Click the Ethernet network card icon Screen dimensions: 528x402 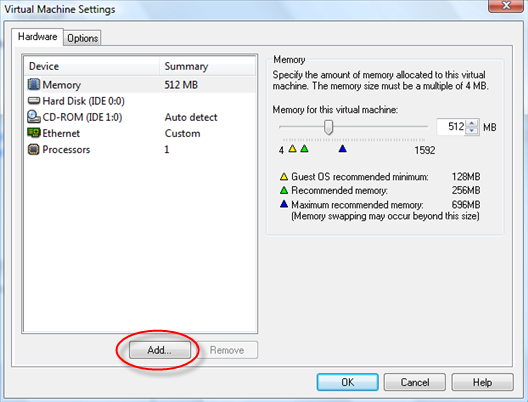(x=34, y=133)
